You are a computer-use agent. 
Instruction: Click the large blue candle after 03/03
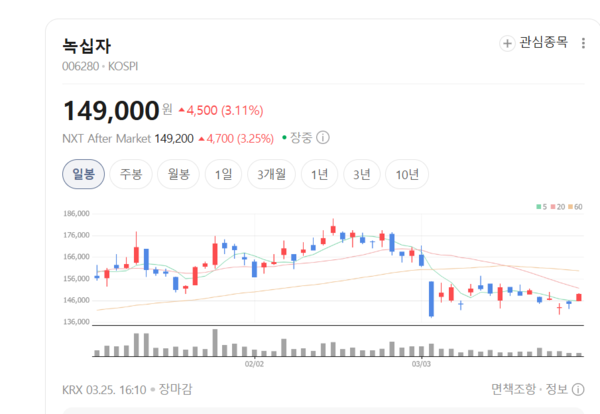point(431,298)
